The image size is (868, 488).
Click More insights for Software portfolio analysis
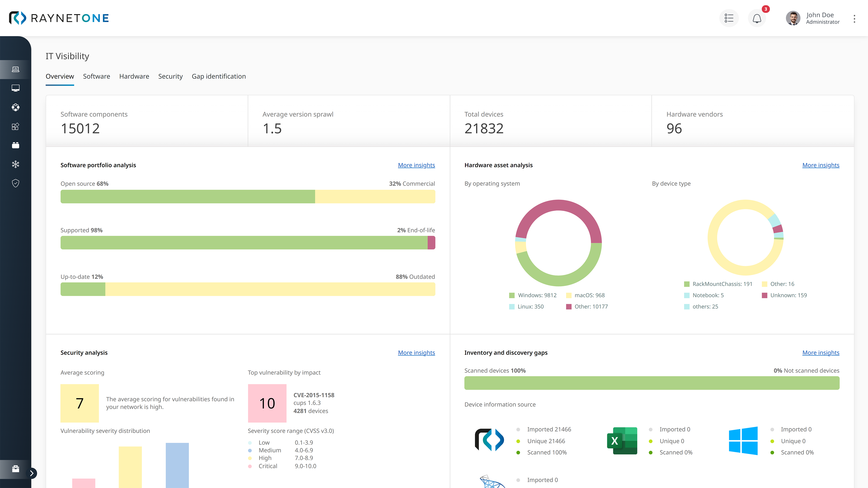point(416,165)
